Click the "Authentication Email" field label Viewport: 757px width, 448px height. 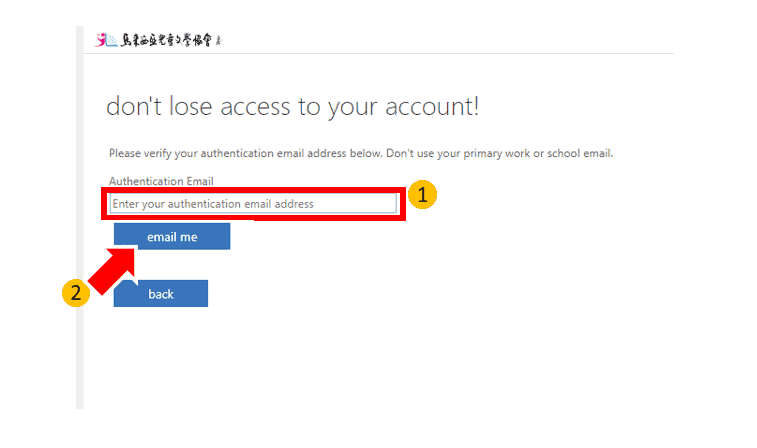(x=161, y=181)
